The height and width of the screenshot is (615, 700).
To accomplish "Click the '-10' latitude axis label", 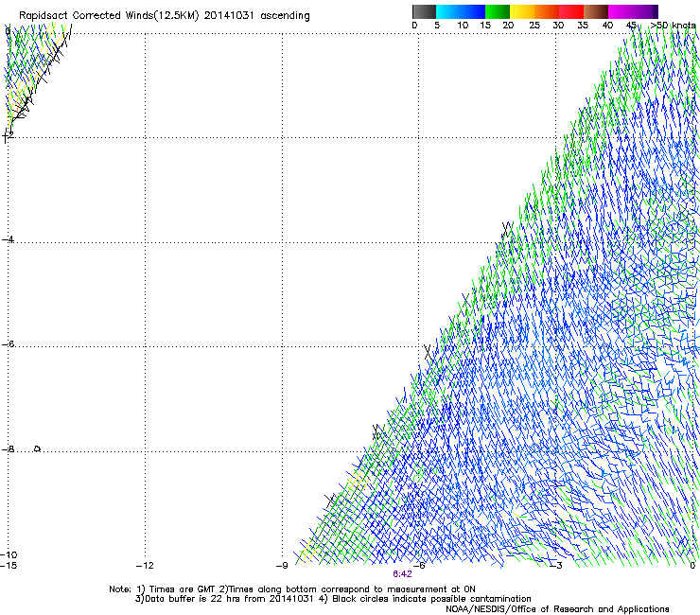I will click(x=9, y=555).
